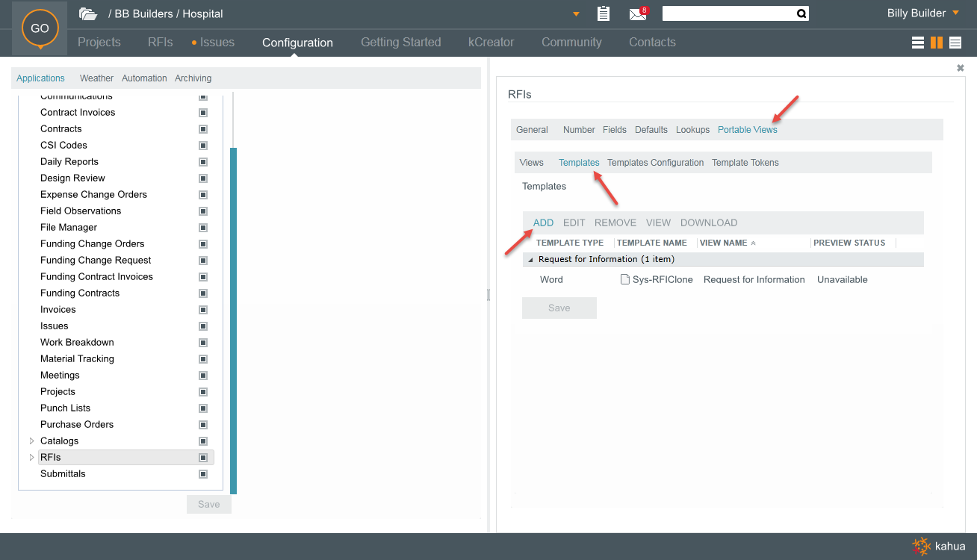Click the orange GO logo button

tap(40, 28)
